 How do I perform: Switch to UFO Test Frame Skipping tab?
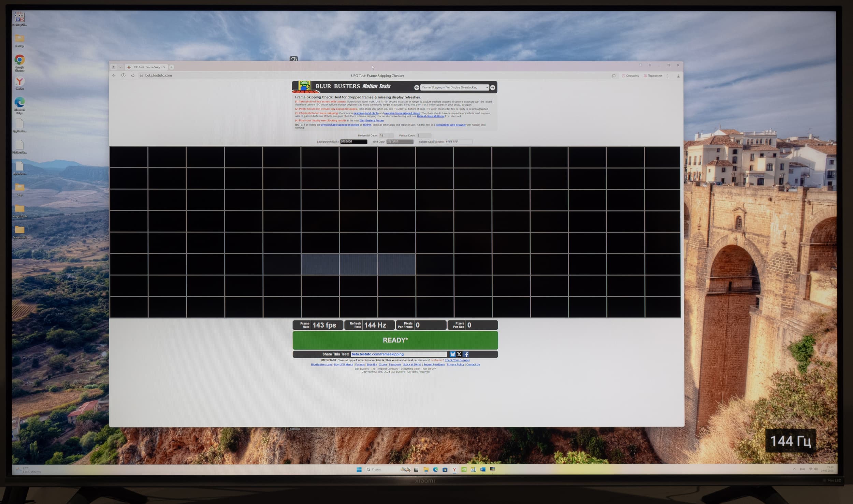click(146, 67)
